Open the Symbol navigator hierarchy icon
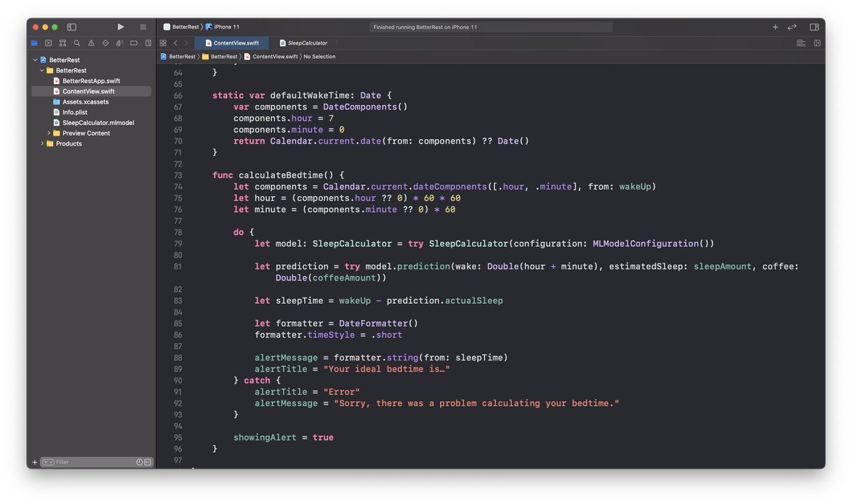This screenshot has height=504, width=852. pos(62,43)
